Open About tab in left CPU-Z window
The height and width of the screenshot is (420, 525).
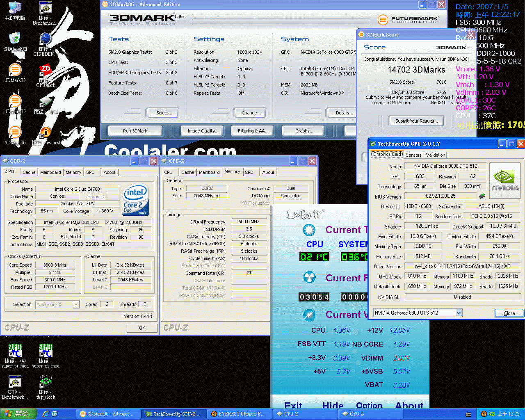[110, 172]
